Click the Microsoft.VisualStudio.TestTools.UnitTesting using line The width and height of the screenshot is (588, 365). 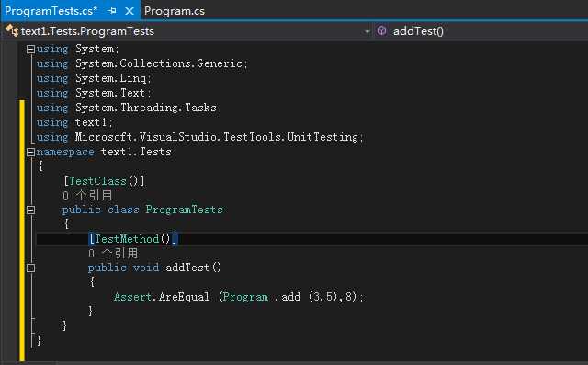[x=200, y=137]
